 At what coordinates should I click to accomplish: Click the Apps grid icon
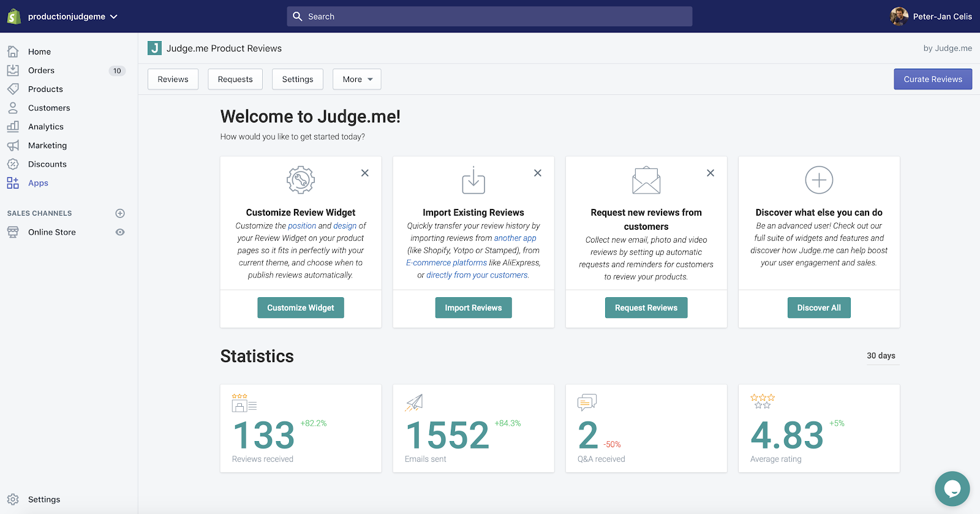[13, 183]
